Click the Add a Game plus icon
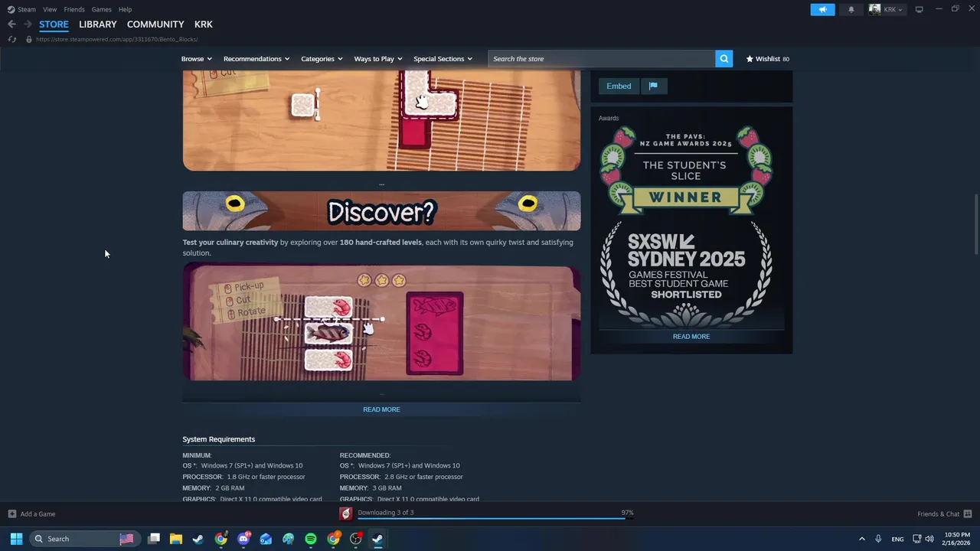 pyautogui.click(x=11, y=514)
